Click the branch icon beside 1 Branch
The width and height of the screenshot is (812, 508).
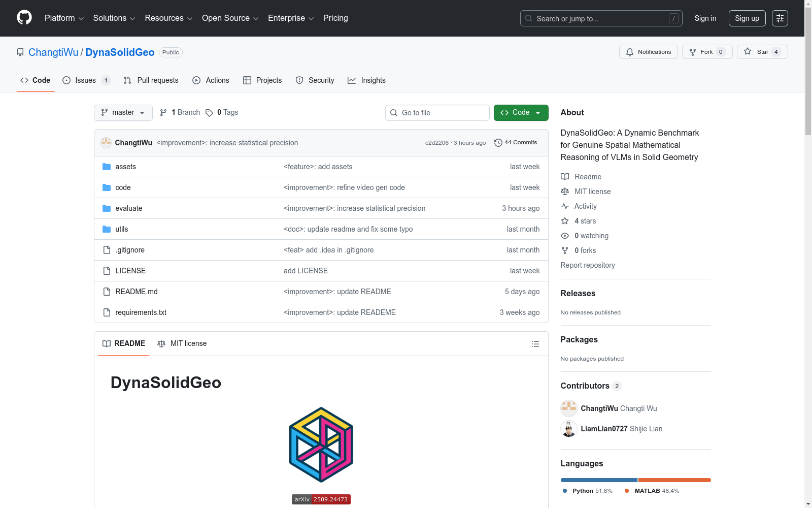(163, 113)
